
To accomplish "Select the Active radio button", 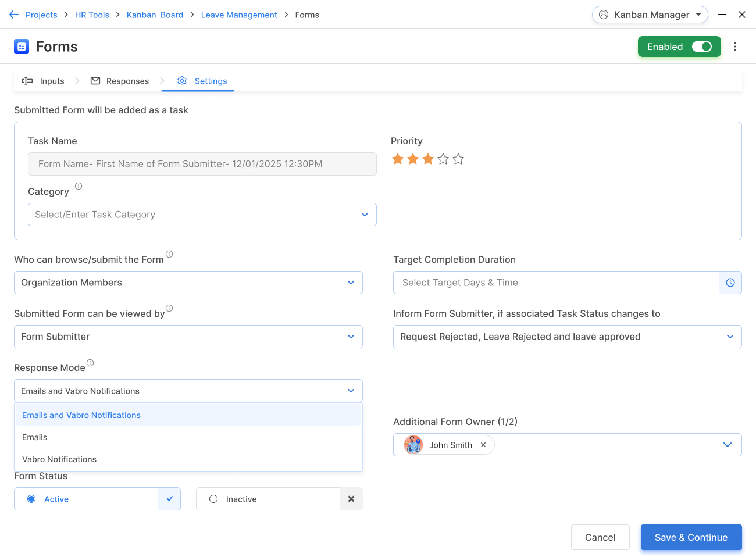I will pos(32,499).
